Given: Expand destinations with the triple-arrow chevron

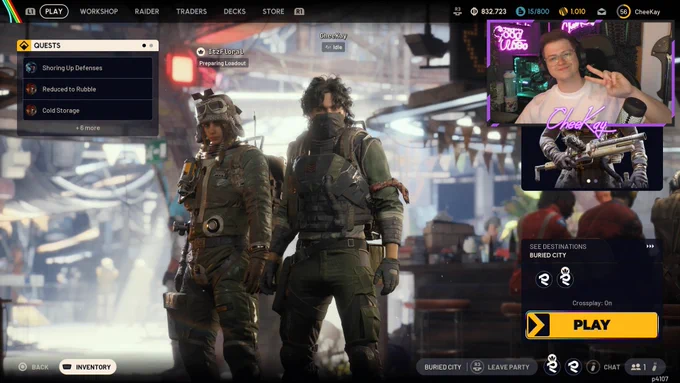Looking at the screenshot, I should coord(650,246).
